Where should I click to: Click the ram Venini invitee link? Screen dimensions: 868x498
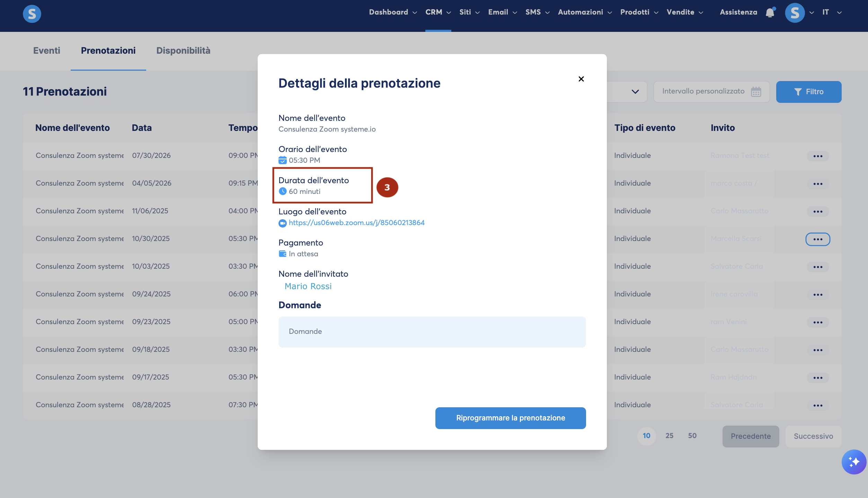728,322
